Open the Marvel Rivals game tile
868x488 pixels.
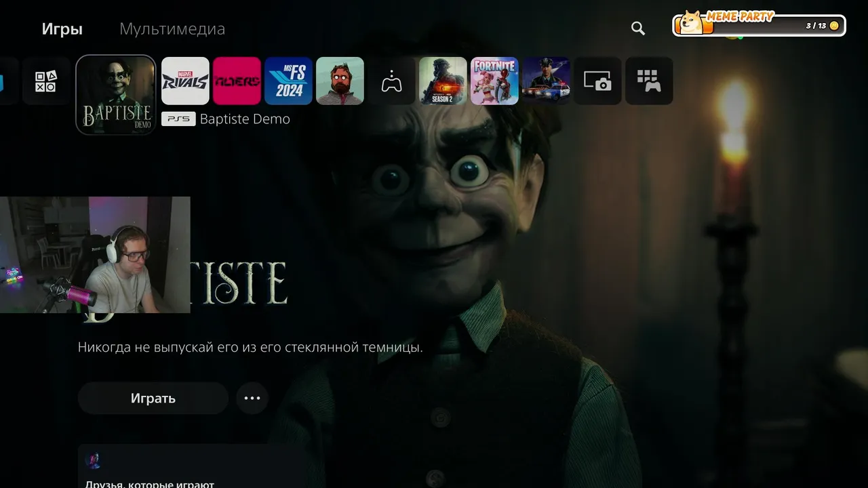click(x=185, y=81)
